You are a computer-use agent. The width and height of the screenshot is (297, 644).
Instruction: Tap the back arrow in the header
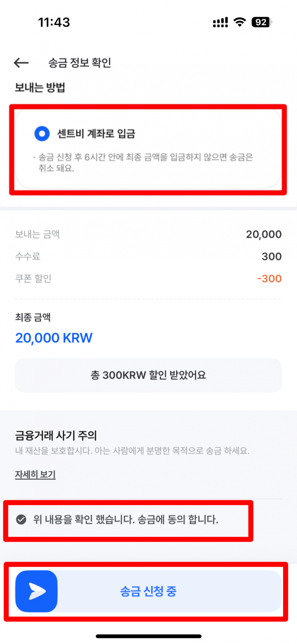click(21, 63)
